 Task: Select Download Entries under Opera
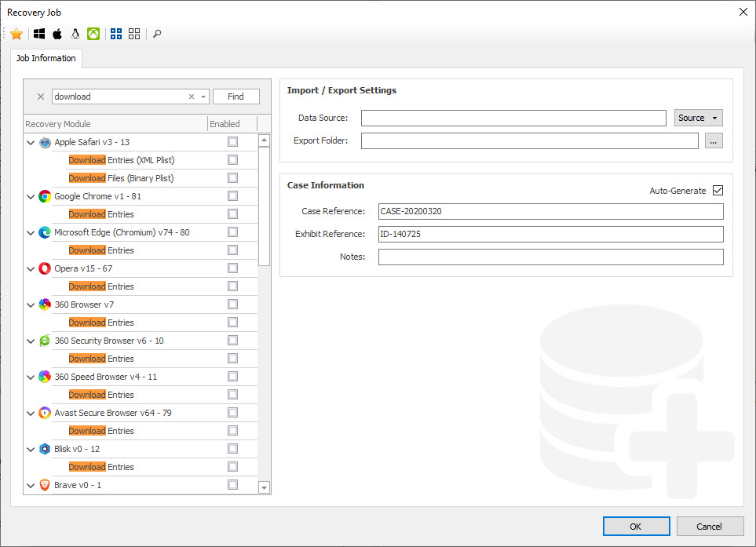(101, 286)
